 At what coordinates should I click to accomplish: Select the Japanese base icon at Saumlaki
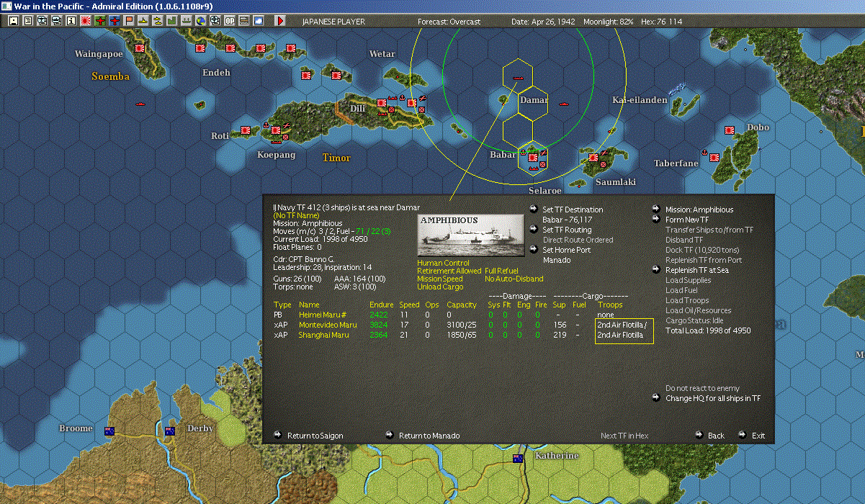click(x=593, y=157)
